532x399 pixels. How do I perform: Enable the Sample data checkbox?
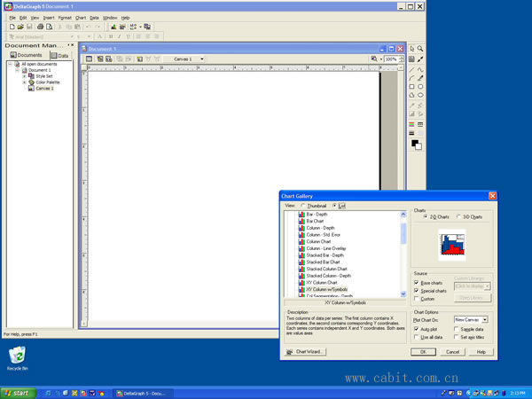coord(457,329)
